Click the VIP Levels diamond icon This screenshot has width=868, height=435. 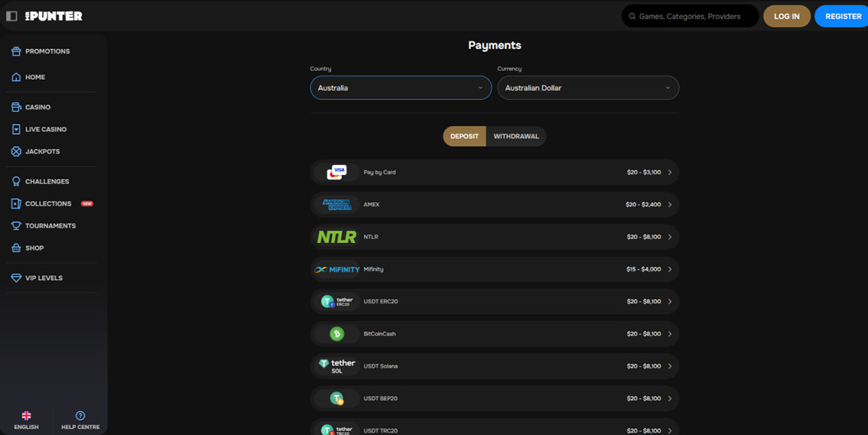click(x=17, y=278)
